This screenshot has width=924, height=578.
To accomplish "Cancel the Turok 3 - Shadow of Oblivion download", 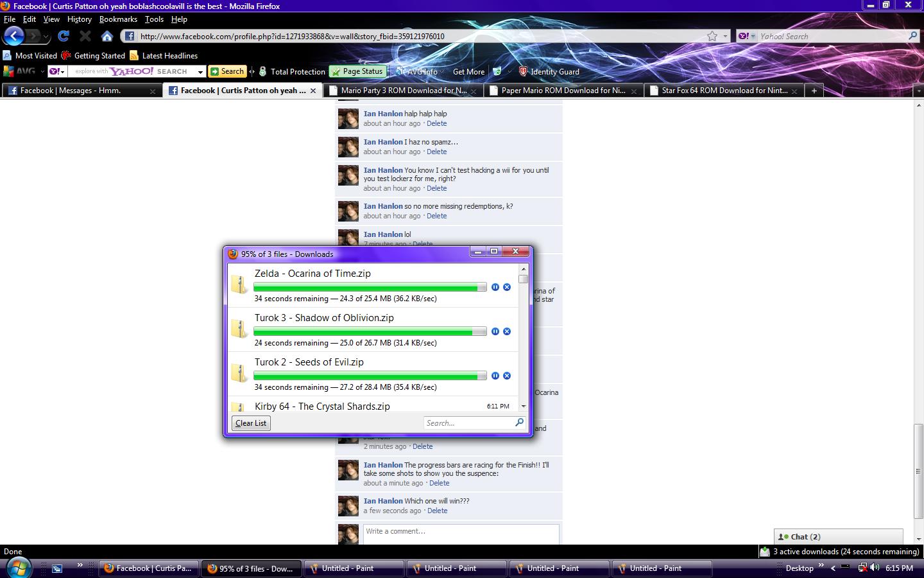I will coord(507,331).
